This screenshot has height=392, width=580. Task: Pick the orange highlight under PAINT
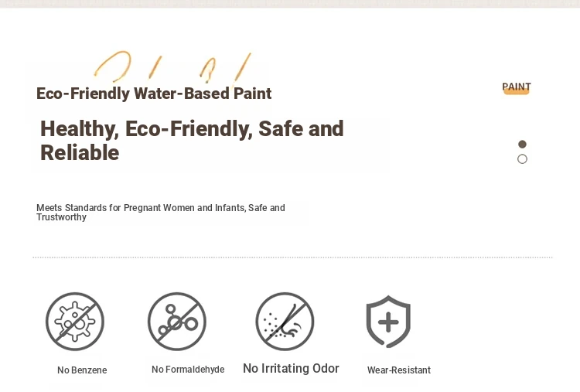517,92
